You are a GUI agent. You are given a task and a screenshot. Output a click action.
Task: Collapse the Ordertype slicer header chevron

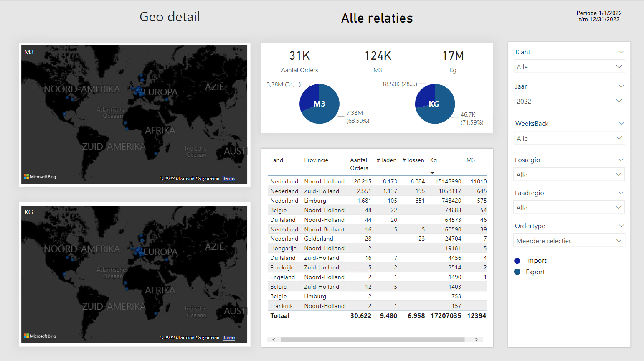[x=621, y=226]
